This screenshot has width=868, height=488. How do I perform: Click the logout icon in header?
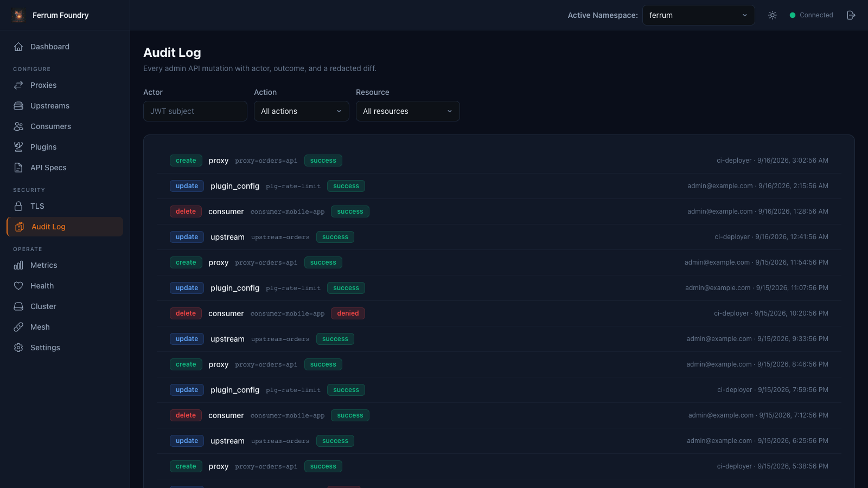(x=851, y=15)
